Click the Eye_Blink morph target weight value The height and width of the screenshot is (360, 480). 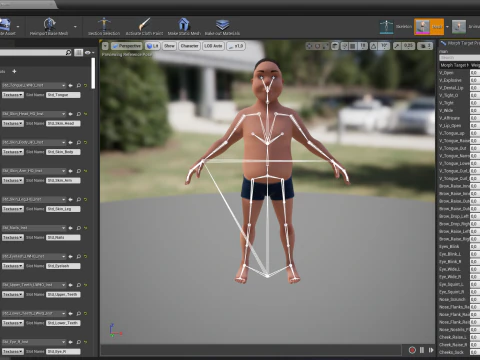[x=475, y=246]
